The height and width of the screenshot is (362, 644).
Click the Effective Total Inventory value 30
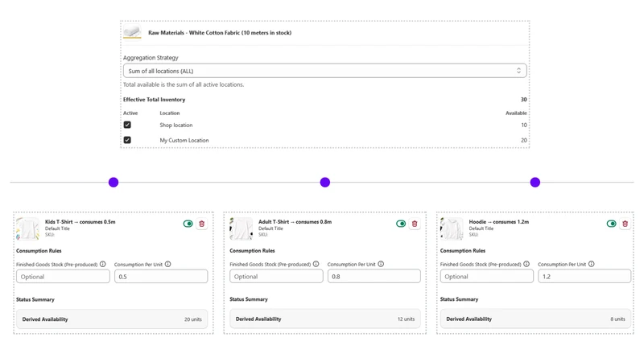coord(524,99)
